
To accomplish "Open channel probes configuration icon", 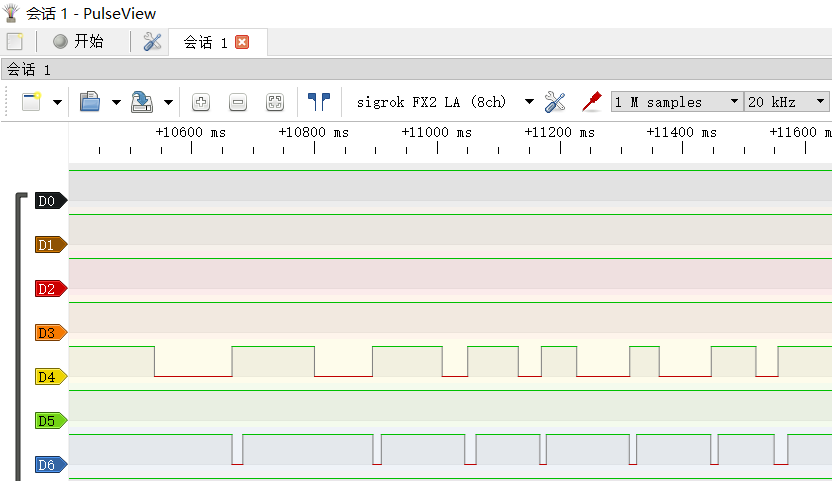I will tap(592, 101).
